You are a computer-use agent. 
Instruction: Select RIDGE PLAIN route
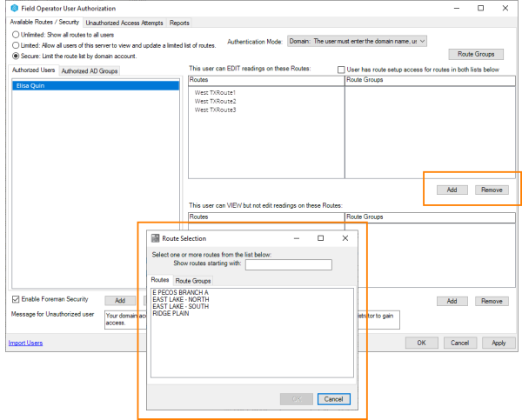pyautogui.click(x=171, y=313)
